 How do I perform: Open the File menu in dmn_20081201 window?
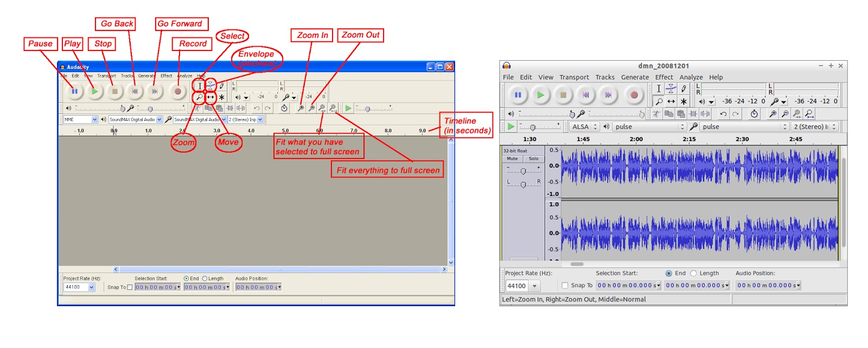508,77
